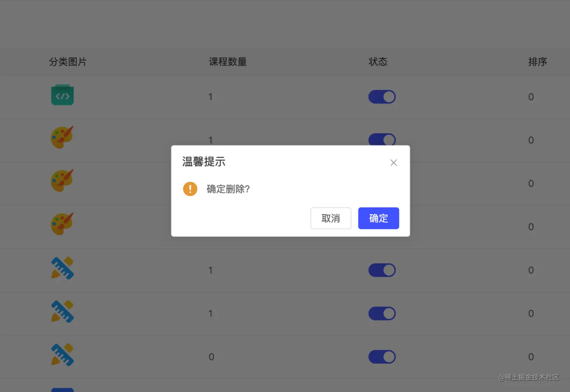Toggle the status switch in the sixth row
Image resolution: width=570 pixels, height=392 pixels.
coord(382,314)
